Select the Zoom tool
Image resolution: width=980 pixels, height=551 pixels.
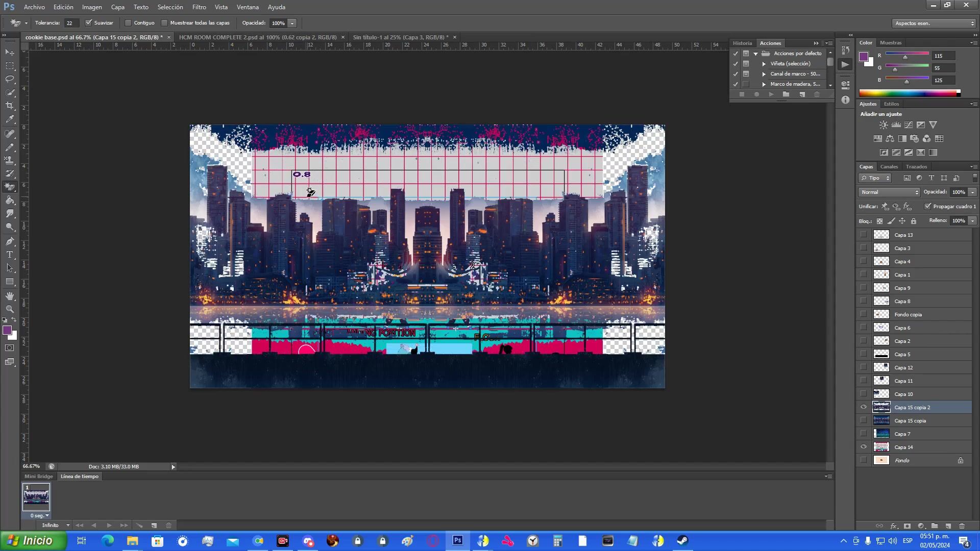(10, 309)
